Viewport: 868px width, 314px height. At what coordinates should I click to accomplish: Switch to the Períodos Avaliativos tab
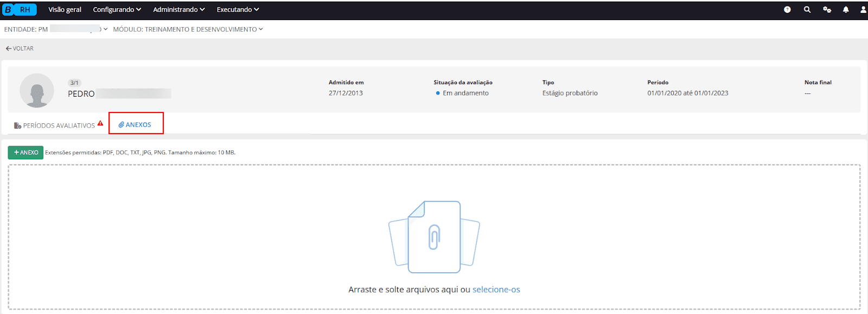[54, 125]
